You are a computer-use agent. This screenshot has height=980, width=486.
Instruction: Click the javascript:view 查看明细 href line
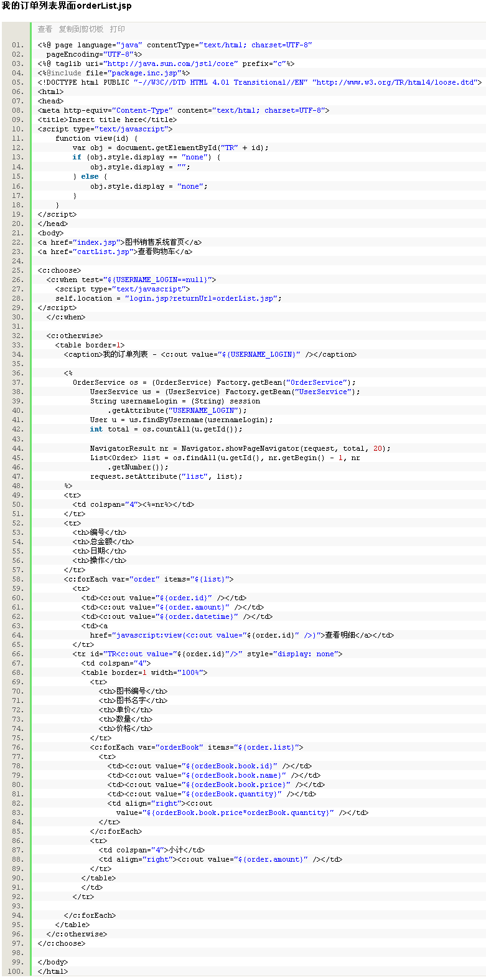(x=242, y=635)
